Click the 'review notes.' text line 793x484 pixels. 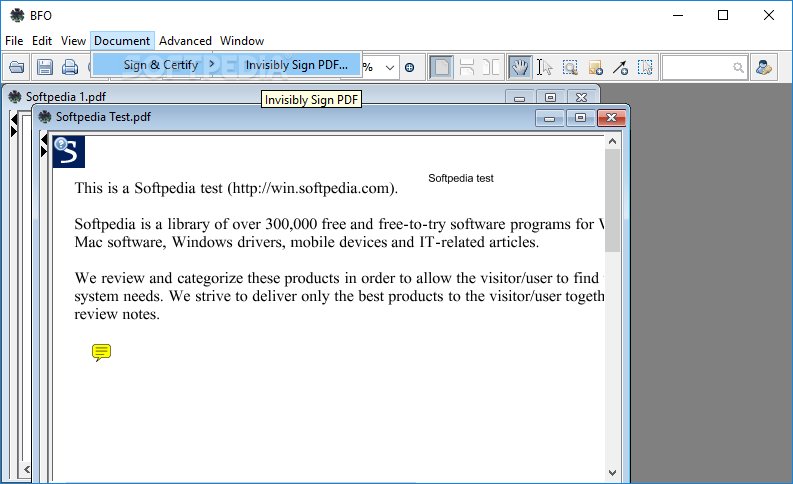click(x=117, y=314)
